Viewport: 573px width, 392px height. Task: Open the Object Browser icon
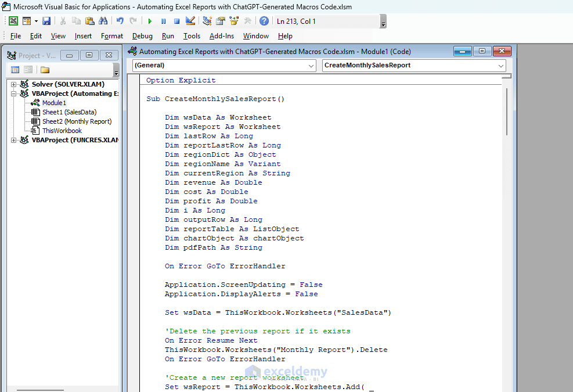pyautogui.click(x=234, y=21)
